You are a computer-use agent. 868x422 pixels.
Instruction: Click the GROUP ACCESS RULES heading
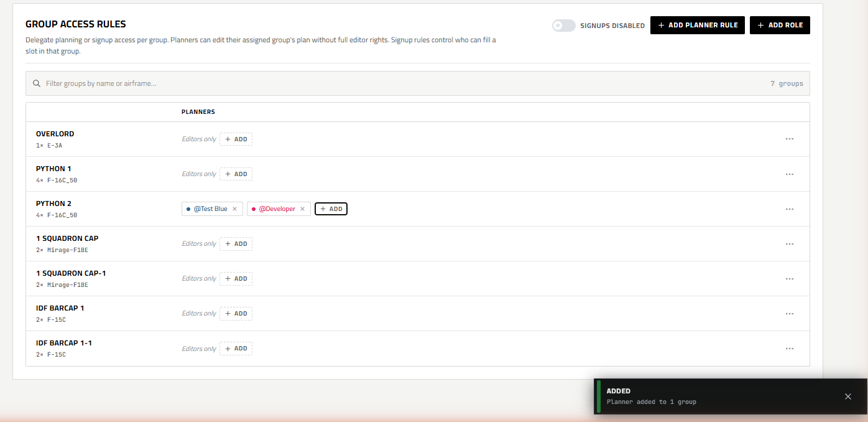pyautogui.click(x=76, y=24)
